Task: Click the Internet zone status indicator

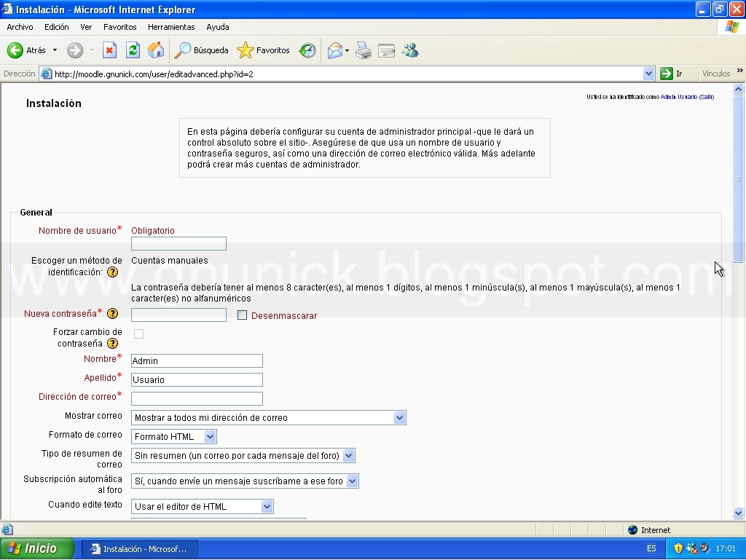Action: (x=649, y=530)
